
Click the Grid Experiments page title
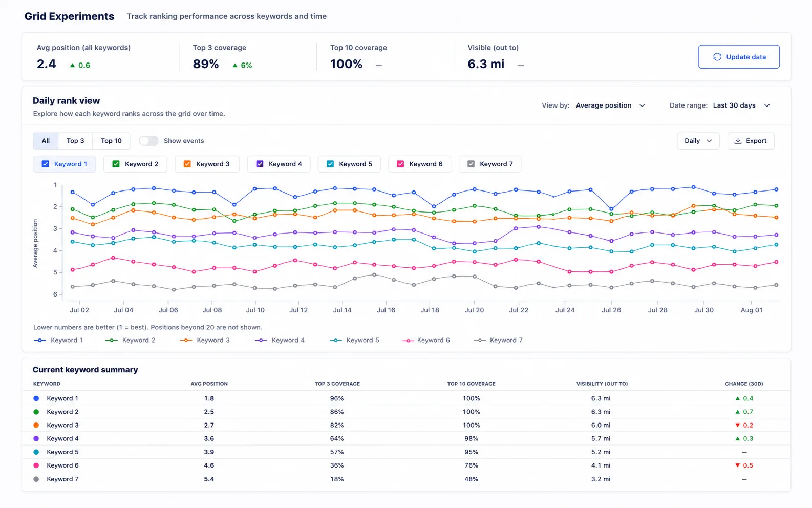coord(69,16)
